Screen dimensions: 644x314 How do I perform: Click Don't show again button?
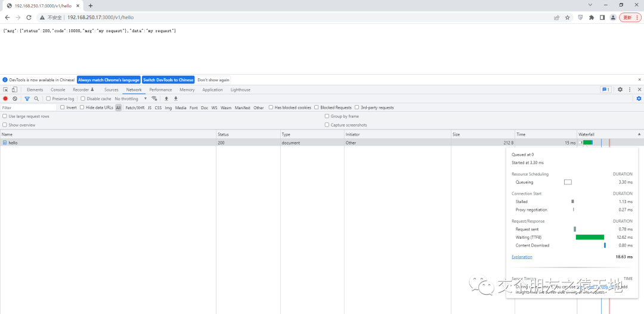(x=213, y=80)
